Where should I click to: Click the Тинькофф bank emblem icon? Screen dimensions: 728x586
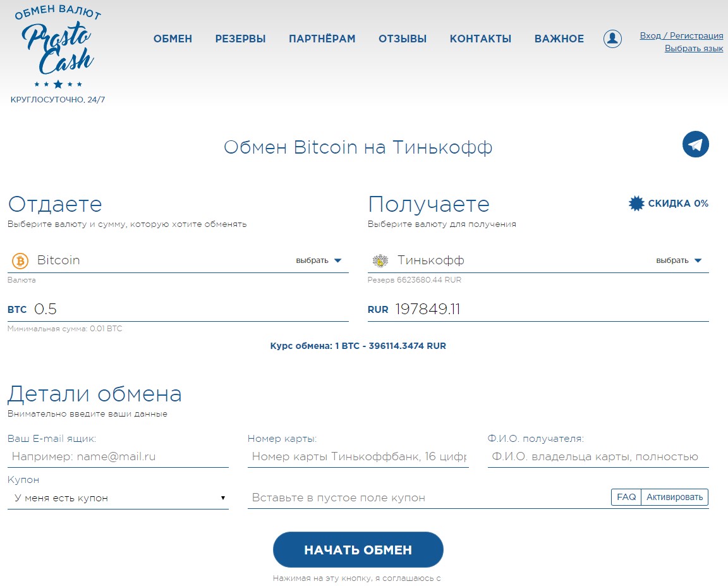tap(380, 260)
